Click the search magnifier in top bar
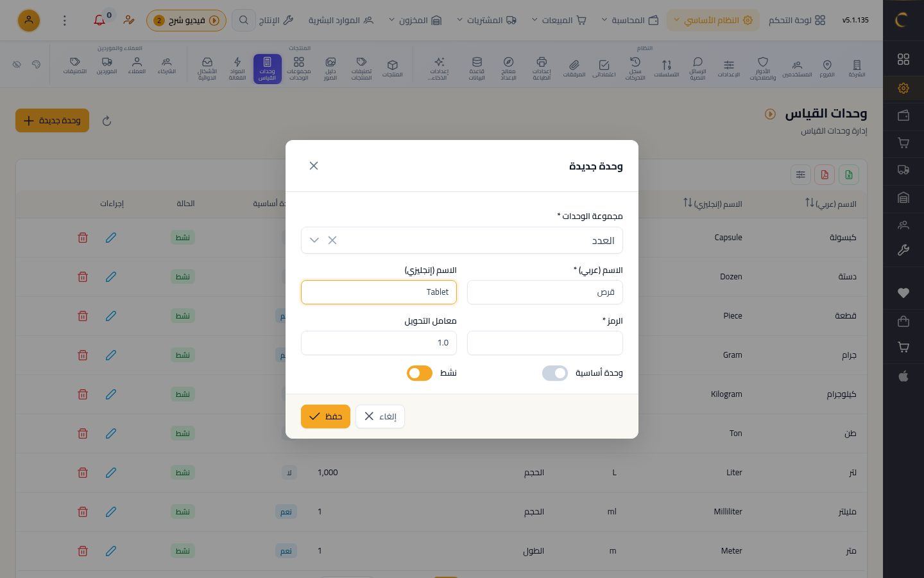The image size is (924, 578). pos(244,21)
